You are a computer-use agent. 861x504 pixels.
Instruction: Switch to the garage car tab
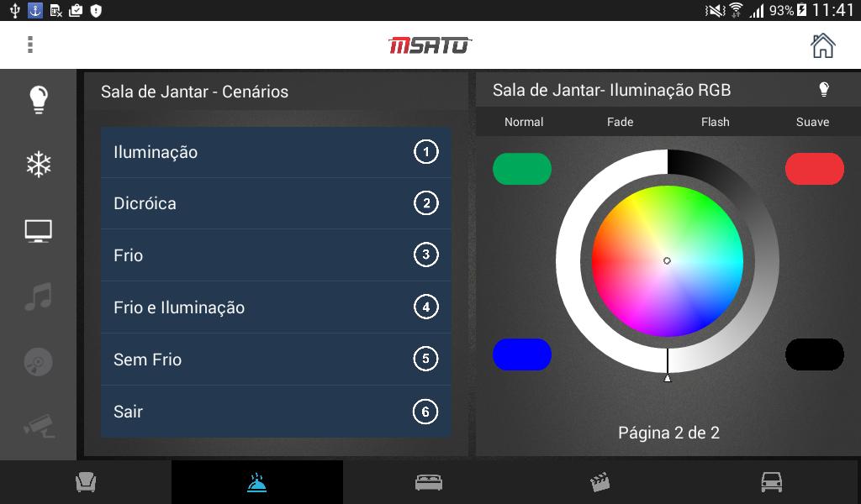pyautogui.click(x=772, y=482)
